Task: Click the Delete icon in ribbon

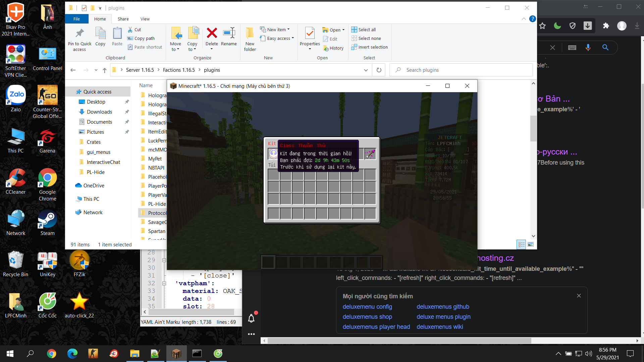Action: (212, 34)
